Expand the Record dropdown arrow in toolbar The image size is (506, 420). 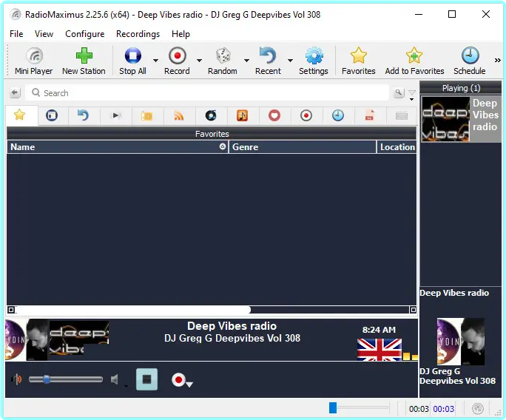(199, 61)
